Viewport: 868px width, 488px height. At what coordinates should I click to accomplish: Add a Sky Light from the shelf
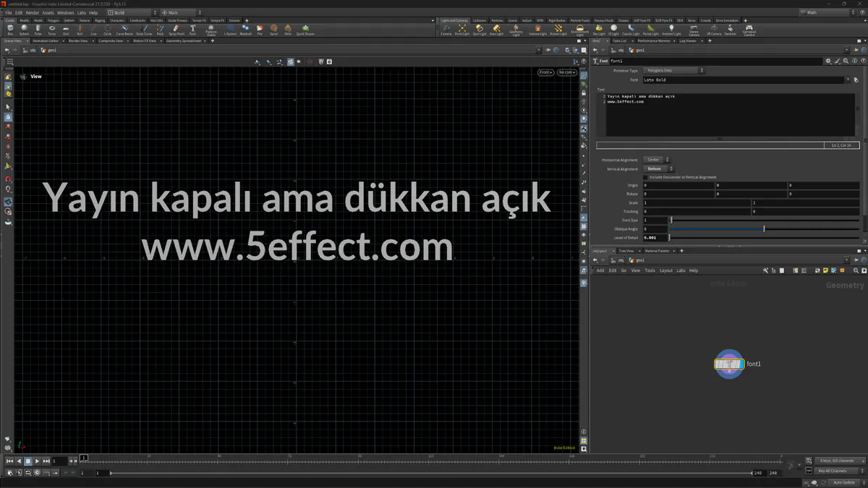(x=599, y=30)
